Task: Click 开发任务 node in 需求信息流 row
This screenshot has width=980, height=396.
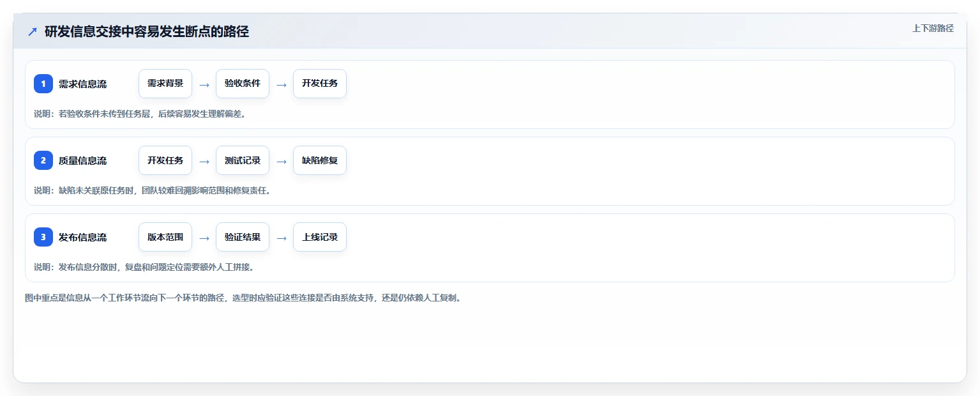Action: tap(320, 84)
